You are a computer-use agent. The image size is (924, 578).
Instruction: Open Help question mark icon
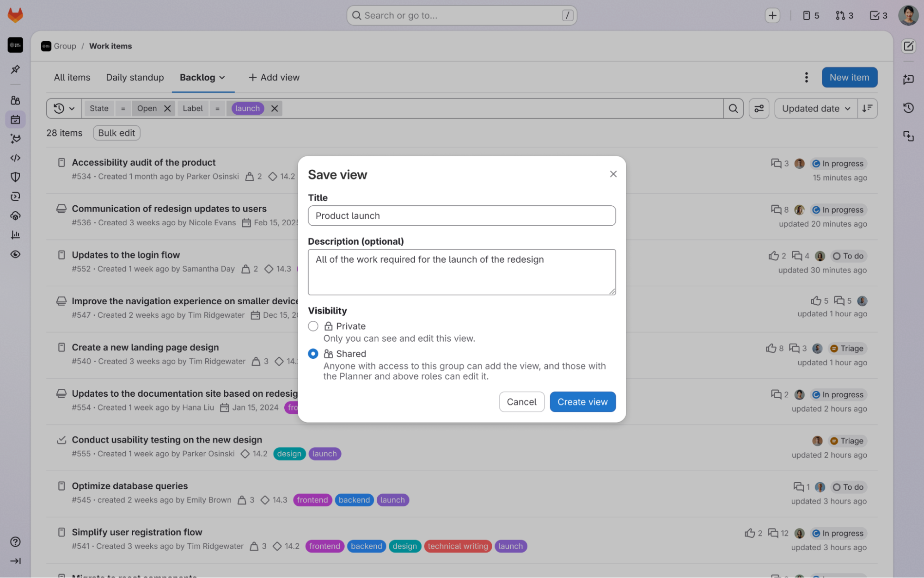tap(15, 541)
